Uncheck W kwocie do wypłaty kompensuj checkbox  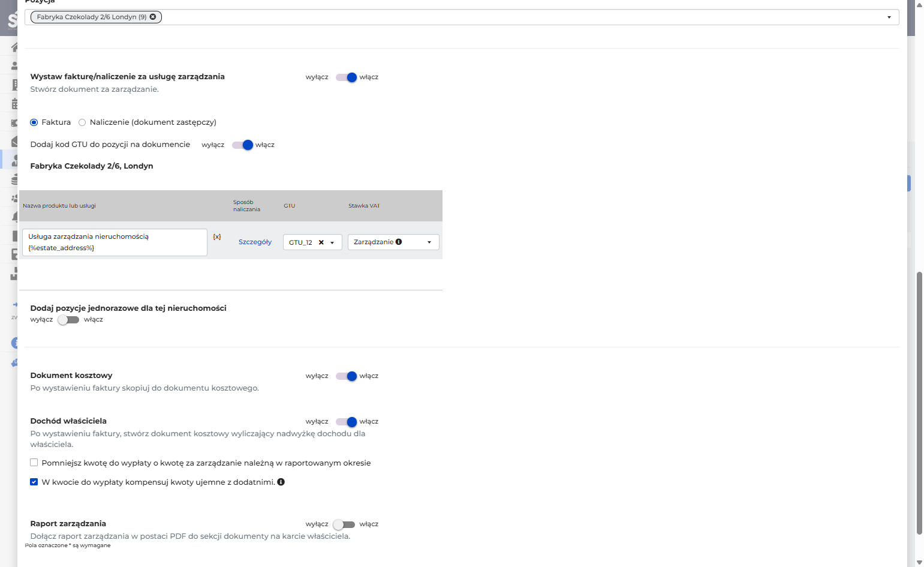click(x=34, y=482)
